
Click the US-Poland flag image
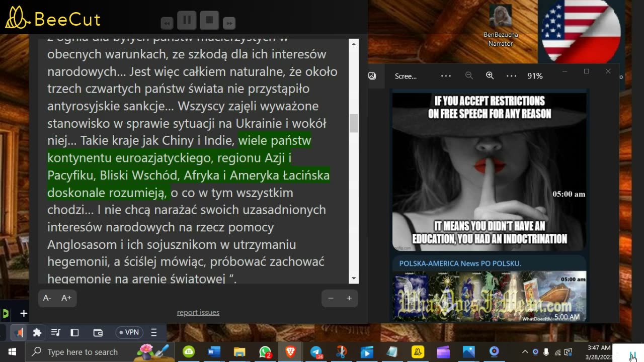[x=581, y=31]
